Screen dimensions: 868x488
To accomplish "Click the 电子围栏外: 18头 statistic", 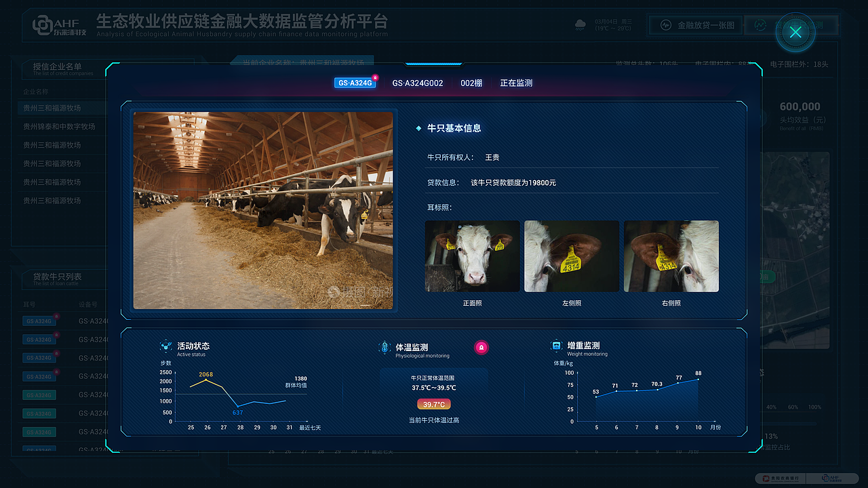I will (x=800, y=64).
